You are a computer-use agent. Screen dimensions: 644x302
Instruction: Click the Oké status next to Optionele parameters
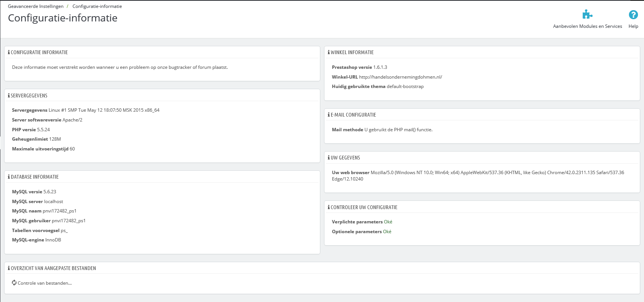pos(387,232)
